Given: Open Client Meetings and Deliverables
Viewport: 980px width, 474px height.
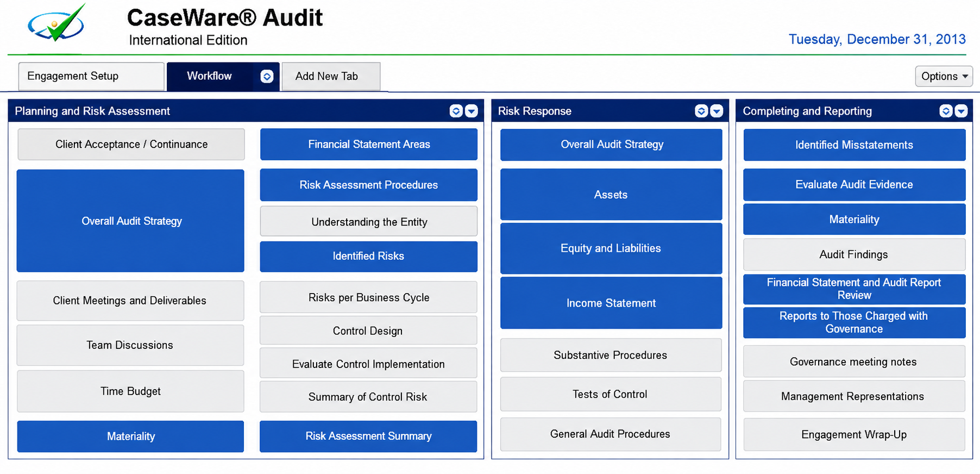Looking at the screenshot, I should click(x=130, y=301).
